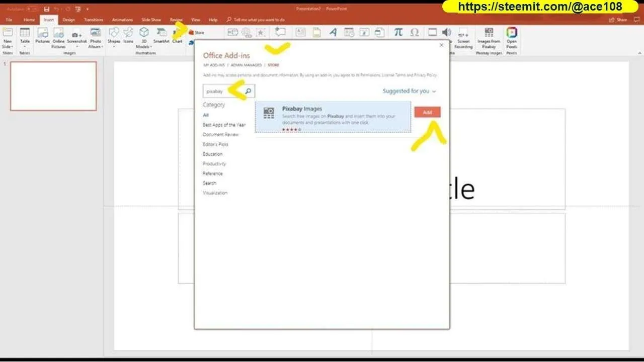This screenshot has height=362, width=644.
Task: Click Undo in quick access toolbar
Action: tap(57, 9)
